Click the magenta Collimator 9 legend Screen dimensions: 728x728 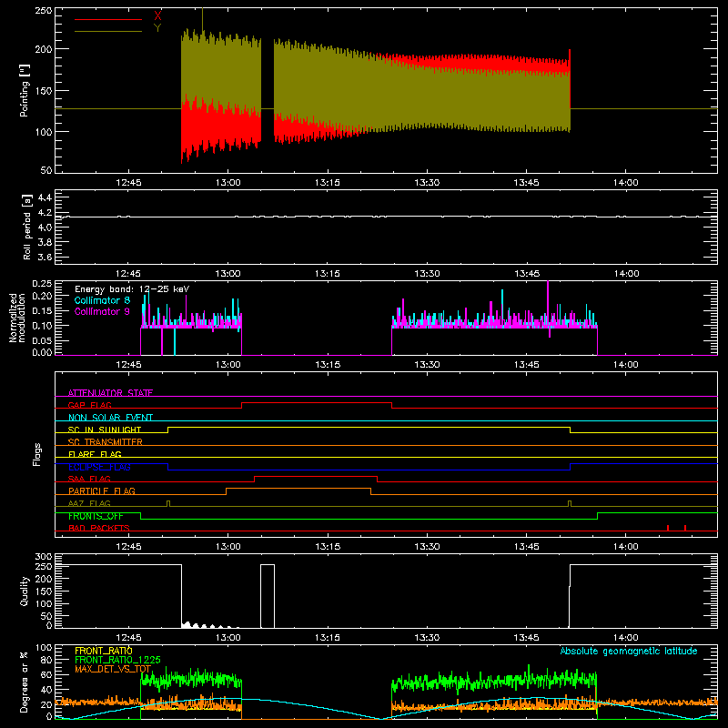pyautogui.click(x=102, y=311)
